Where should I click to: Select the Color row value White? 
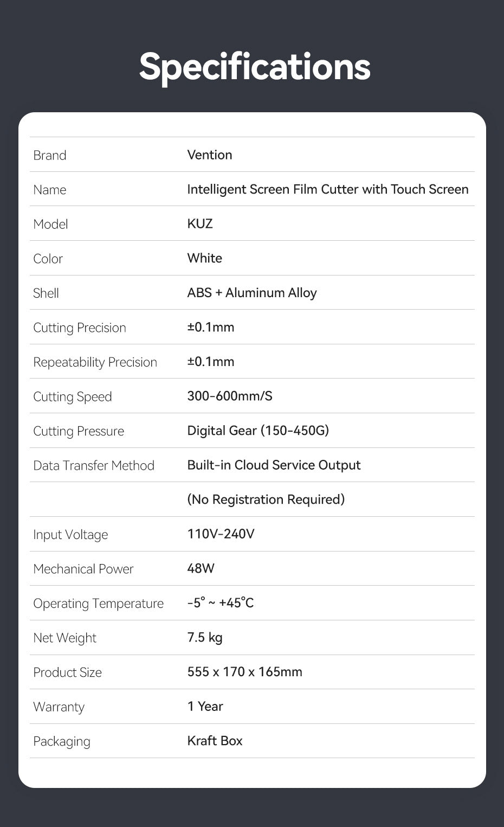(x=205, y=258)
